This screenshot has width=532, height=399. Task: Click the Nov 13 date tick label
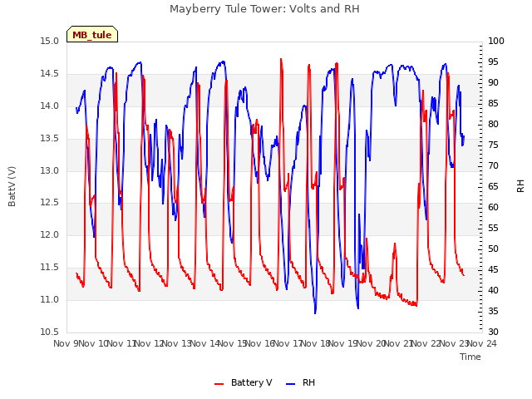click(x=177, y=344)
